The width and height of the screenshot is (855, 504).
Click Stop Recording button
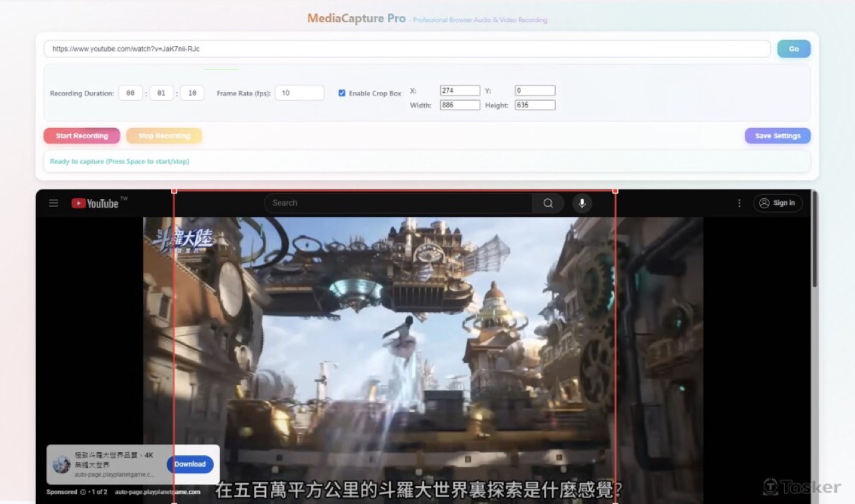coord(164,136)
